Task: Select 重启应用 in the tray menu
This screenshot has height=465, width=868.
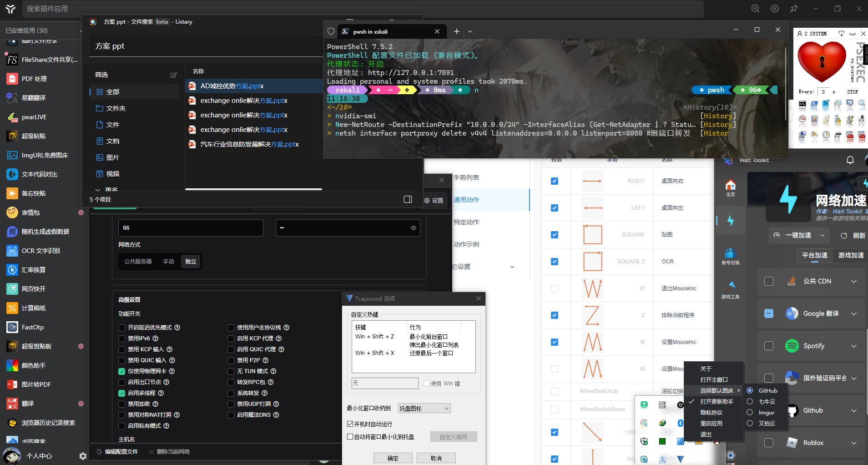Action: 712,424
